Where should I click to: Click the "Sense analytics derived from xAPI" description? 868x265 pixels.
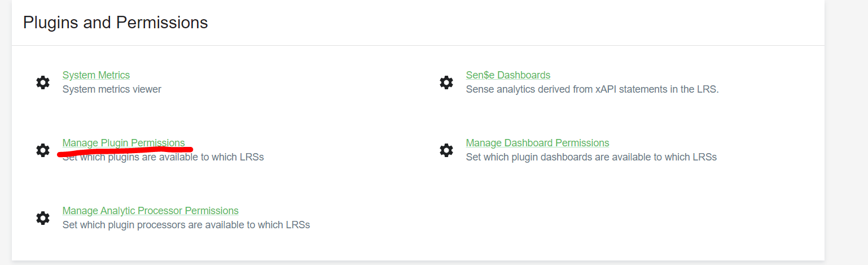(x=592, y=89)
